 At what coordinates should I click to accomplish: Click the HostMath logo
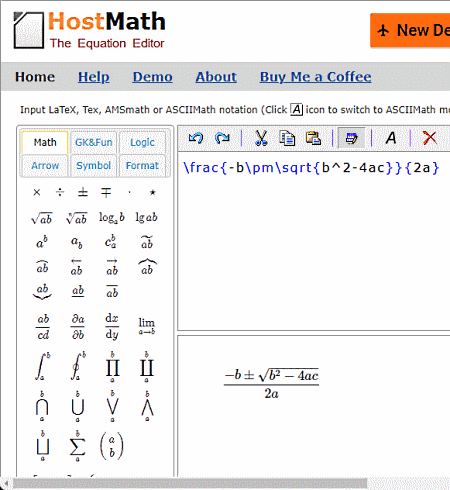[89, 30]
